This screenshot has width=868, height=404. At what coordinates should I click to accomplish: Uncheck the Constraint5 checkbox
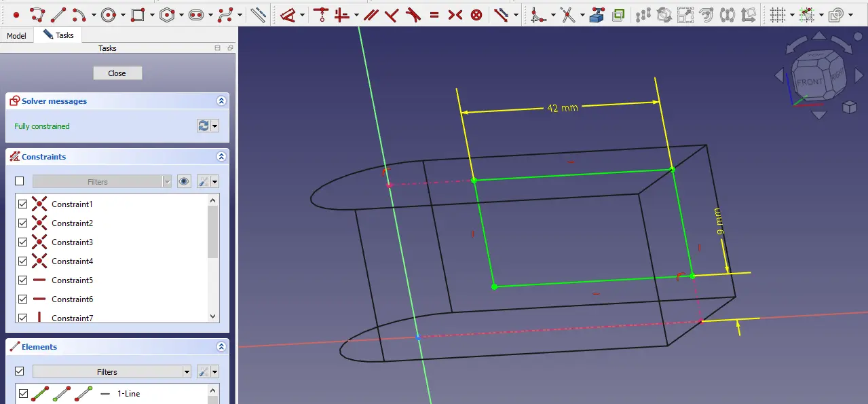[23, 280]
